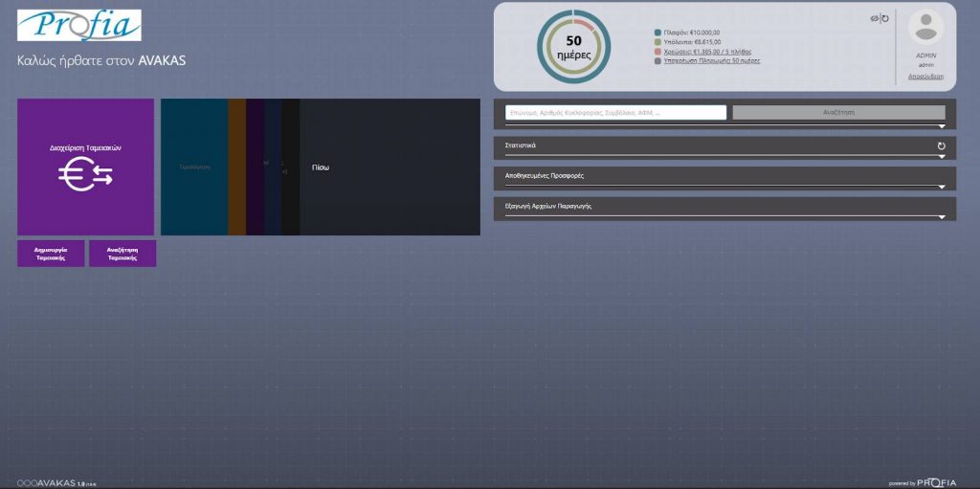Click the Αποσύνδεση logout link
980x489 pixels.
925,76
